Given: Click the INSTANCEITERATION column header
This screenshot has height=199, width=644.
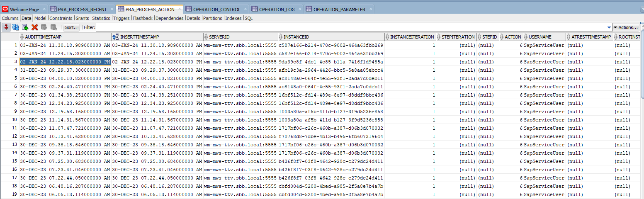Looking at the screenshot, I should click(x=410, y=37).
